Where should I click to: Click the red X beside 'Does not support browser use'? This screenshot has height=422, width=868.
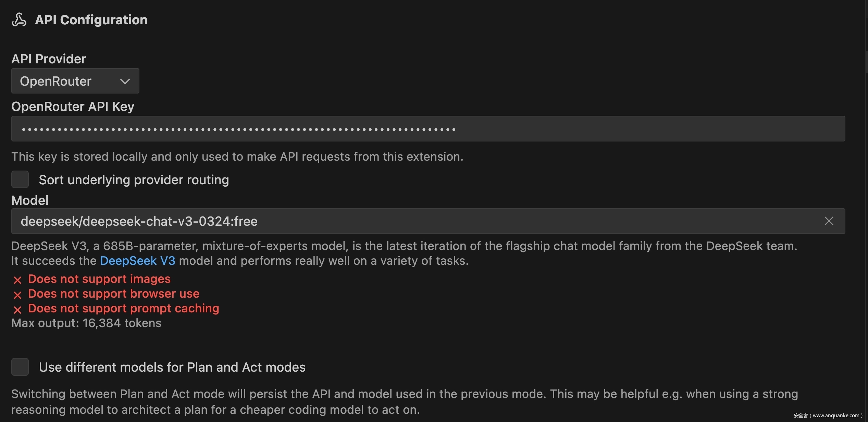click(x=17, y=295)
